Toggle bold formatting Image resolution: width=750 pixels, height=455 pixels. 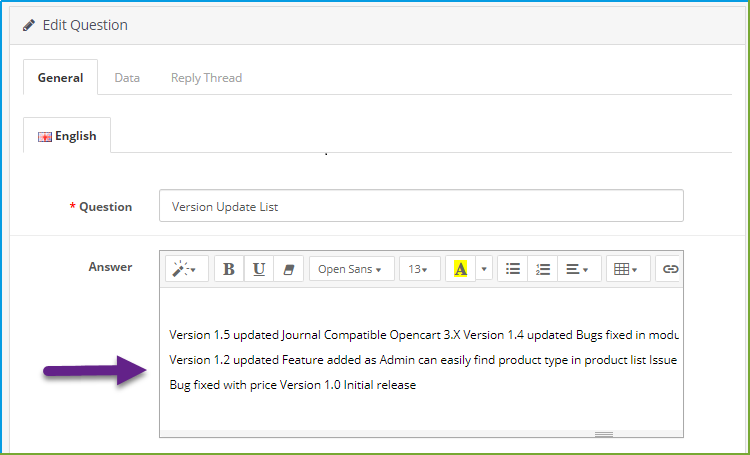(229, 269)
